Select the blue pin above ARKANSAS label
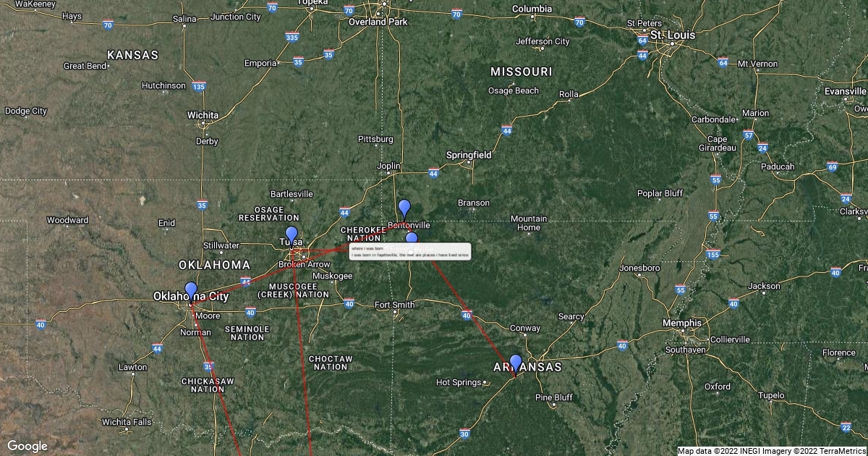868x456 pixels. coord(515,363)
